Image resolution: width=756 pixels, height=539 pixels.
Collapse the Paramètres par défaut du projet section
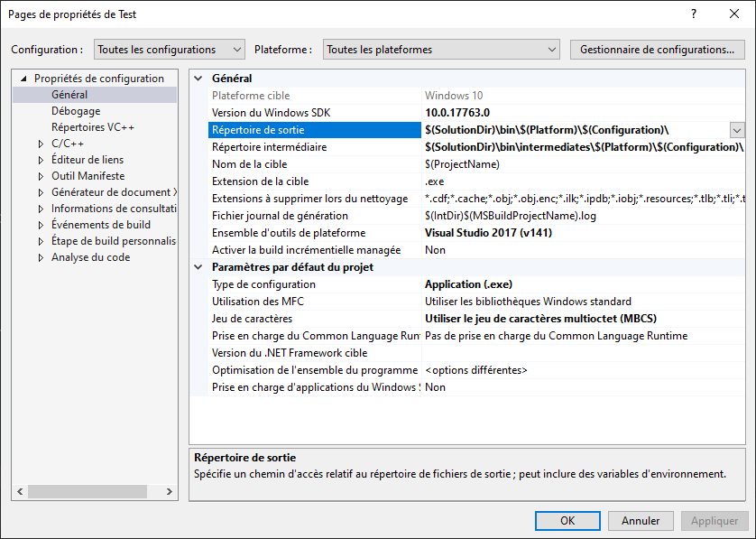coord(199,267)
